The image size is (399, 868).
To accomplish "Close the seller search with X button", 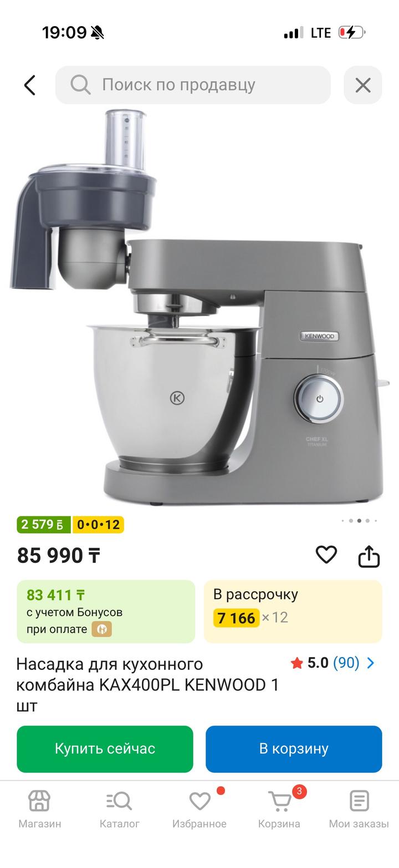I will pos(363,85).
